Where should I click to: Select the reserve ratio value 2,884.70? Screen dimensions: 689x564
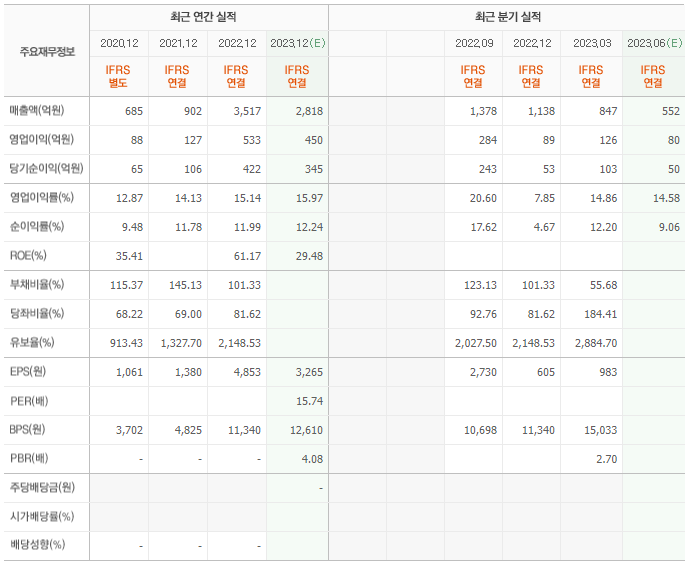click(x=596, y=343)
